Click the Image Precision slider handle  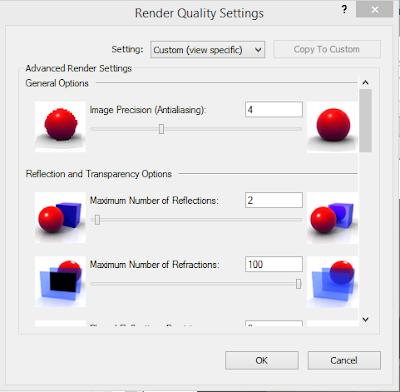coord(161,129)
